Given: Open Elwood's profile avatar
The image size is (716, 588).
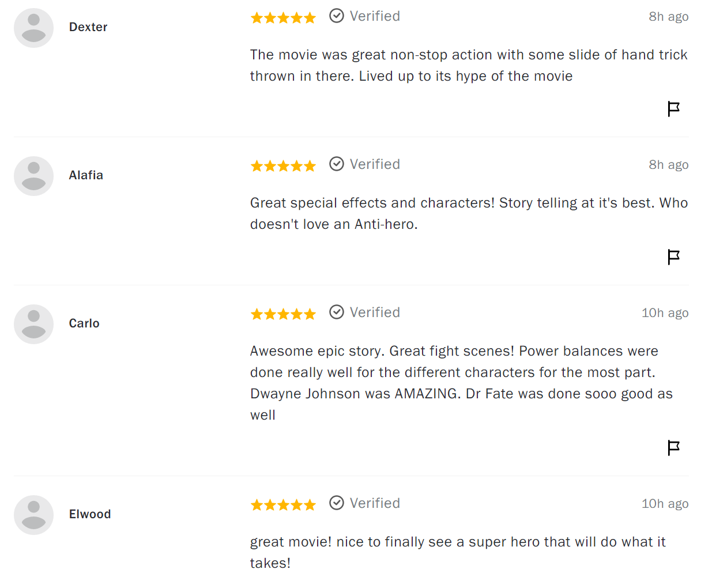Looking at the screenshot, I should (x=33, y=515).
